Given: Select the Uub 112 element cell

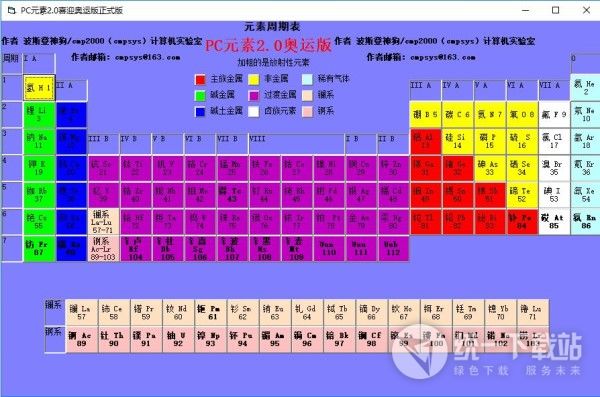Looking at the screenshot, I should [393, 248].
